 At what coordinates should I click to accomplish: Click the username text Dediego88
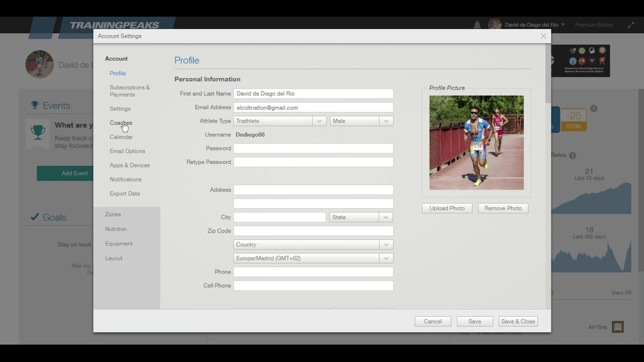[250, 135]
